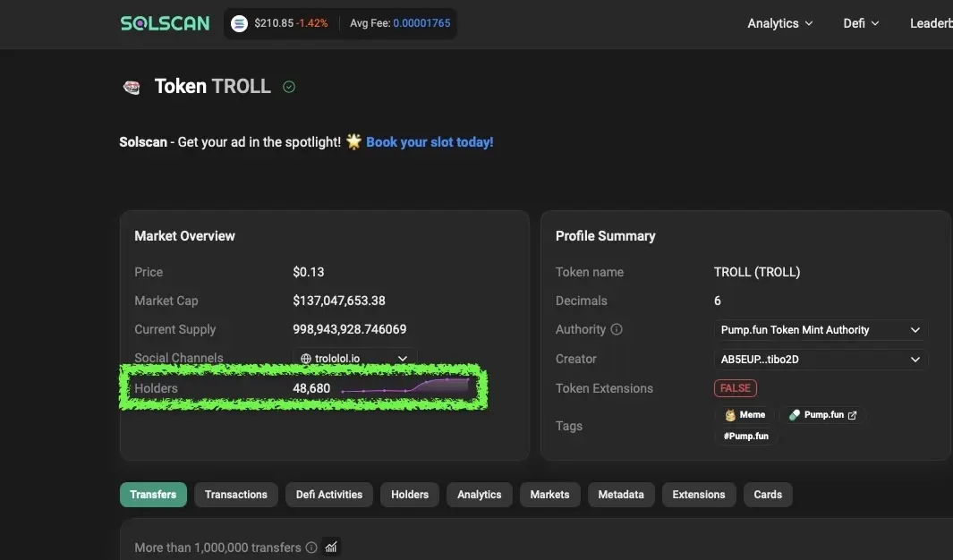Open the Defi Activities tab

(x=328, y=495)
